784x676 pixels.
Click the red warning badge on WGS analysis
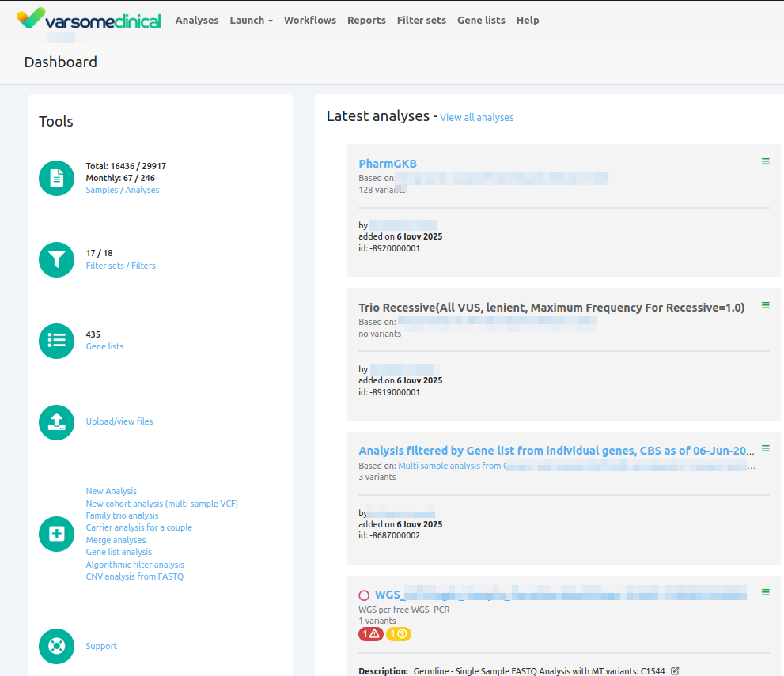(x=371, y=634)
